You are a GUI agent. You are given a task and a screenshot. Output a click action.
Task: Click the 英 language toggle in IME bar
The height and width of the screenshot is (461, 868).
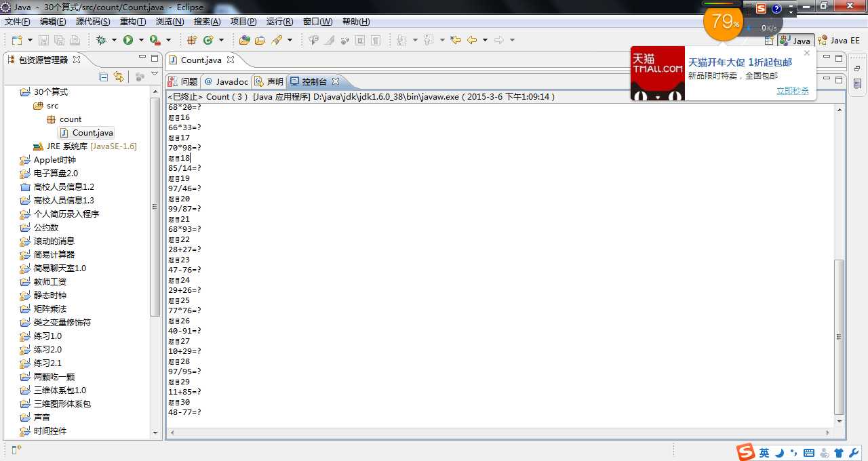tap(764, 453)
